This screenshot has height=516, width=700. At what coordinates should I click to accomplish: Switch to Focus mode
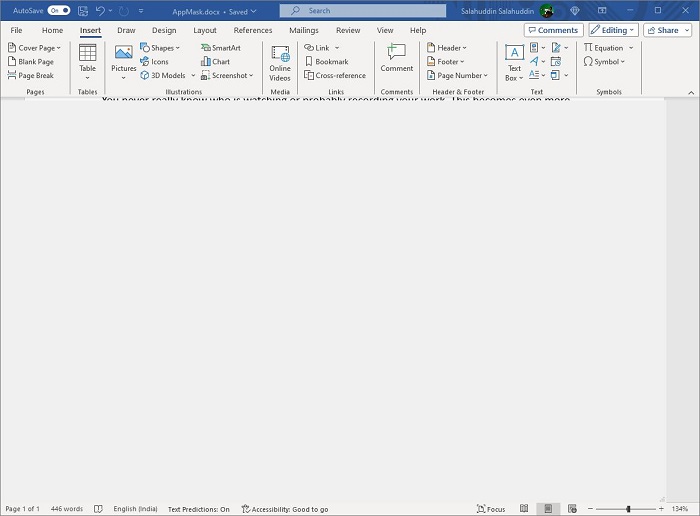491,509
